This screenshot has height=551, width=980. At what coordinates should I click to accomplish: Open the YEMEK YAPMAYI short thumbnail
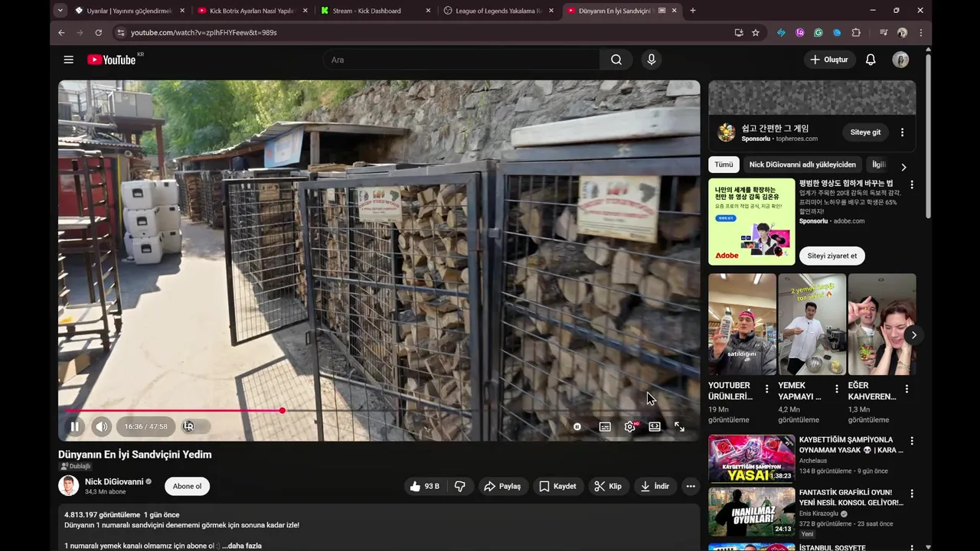tap(812, 324)
